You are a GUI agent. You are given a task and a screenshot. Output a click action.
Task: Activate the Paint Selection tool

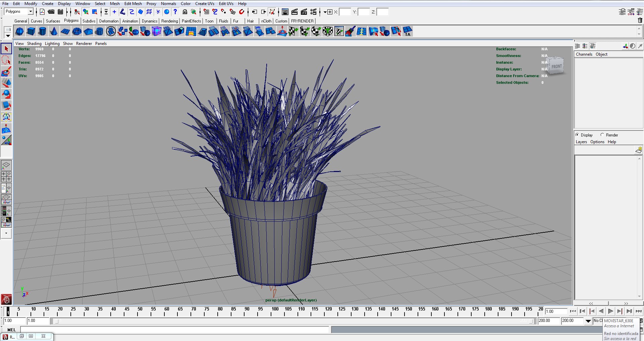(x=6, y=72)
